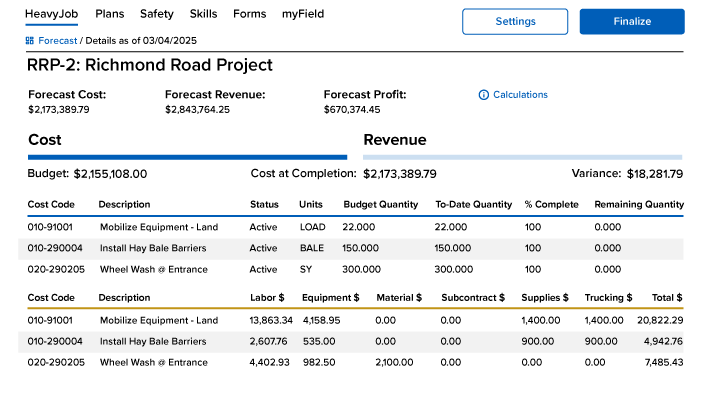
Task: Click the To-Date Quantity column header
Action: (x=473, y=204)
